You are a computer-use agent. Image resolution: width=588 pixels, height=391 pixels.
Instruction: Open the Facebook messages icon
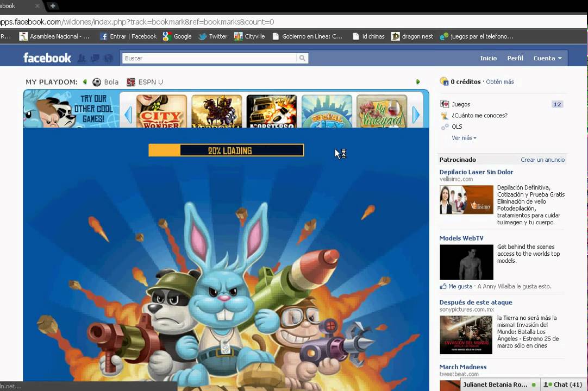(95, 59)
